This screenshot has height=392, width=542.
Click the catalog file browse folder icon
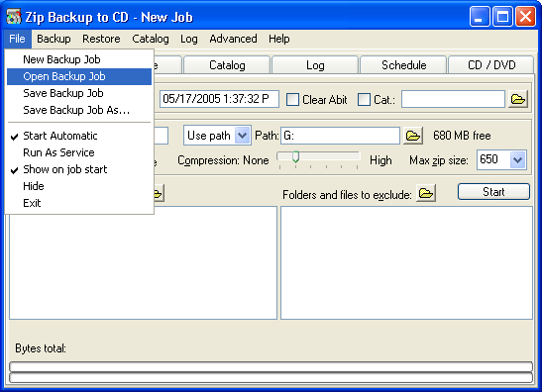click(x=518, y=99)
